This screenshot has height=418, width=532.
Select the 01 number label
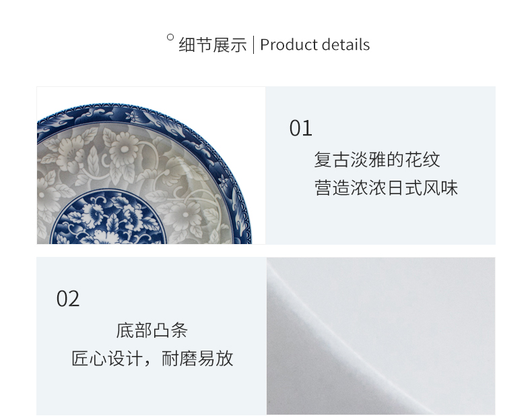coord(300,128)
